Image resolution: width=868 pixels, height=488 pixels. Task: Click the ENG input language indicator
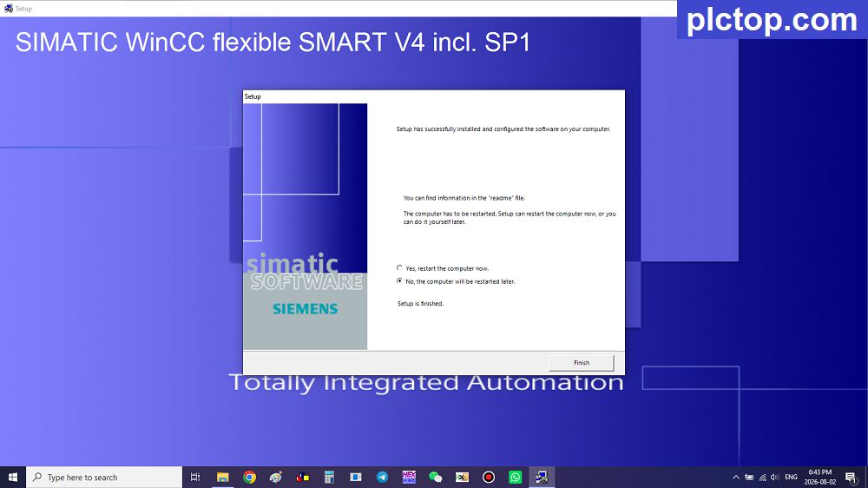point(791,477)
